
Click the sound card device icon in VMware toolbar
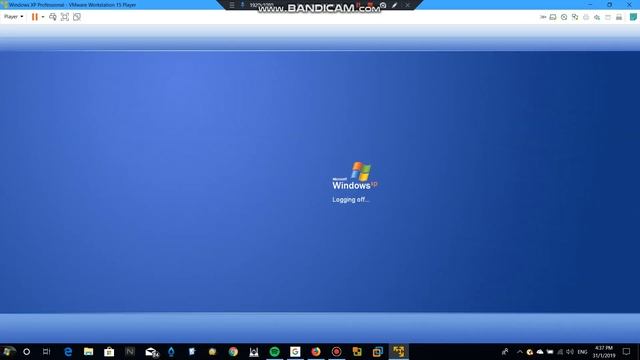pos(597,17)
